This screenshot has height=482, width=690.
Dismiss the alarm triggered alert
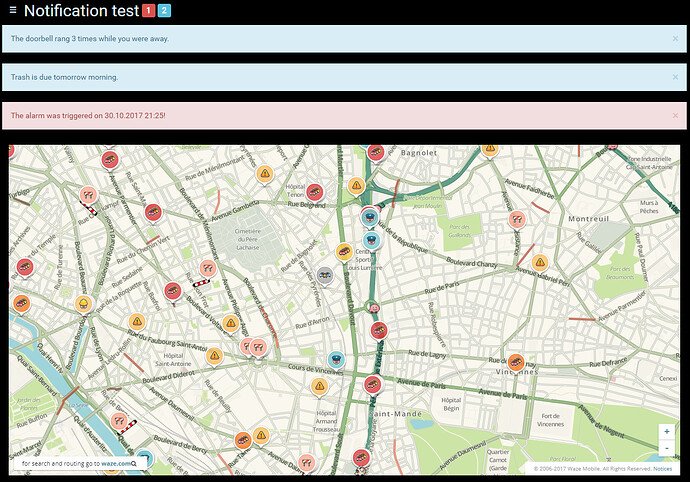(x=676, y=115)
